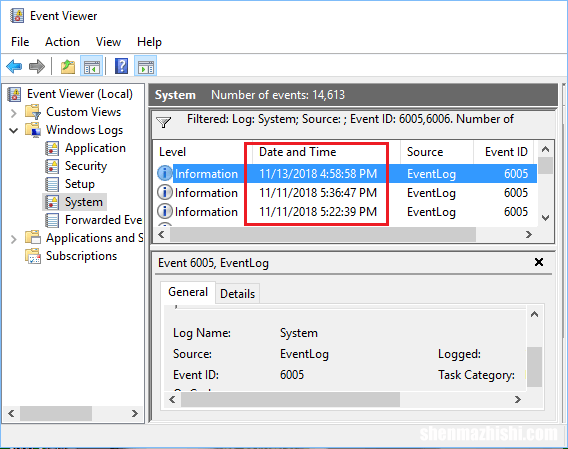Viewport: 568px width, 449px height.
Task: Expand Applications and Services Logs node
Action: pyautogui.click(x=14, y=239)
